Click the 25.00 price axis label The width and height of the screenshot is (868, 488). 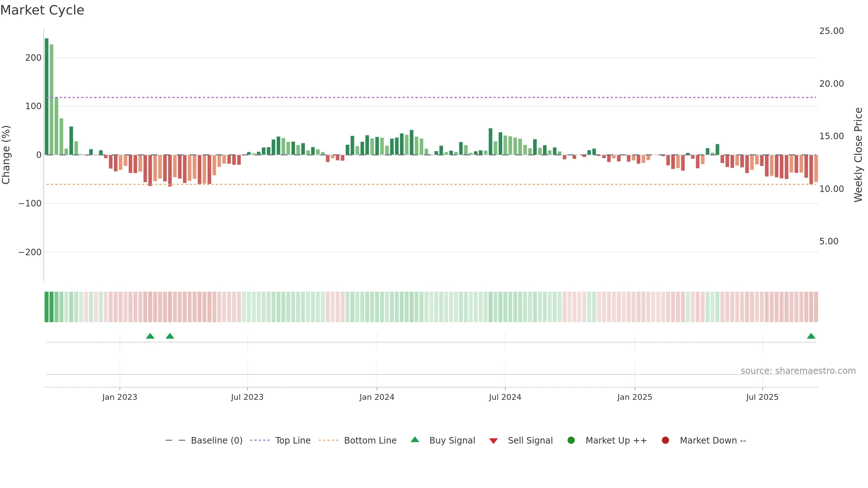pyautogui.click(x=831, y=31)
